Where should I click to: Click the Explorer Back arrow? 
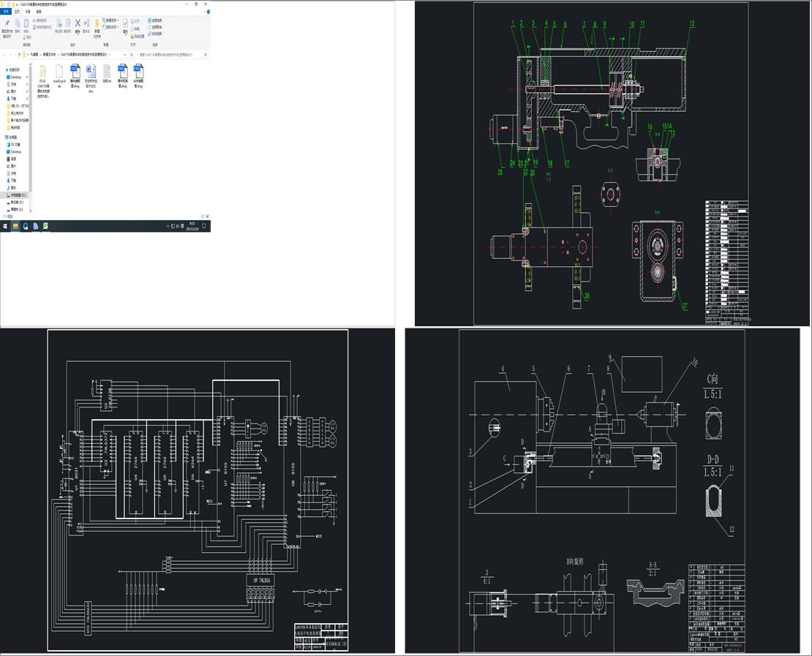[4, 55]
